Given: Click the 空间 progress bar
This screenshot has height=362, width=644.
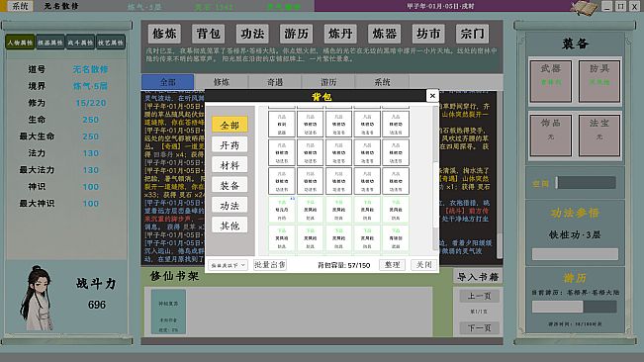Looking at the screenshot, I should pyautogui.click(x=586, y=183).
